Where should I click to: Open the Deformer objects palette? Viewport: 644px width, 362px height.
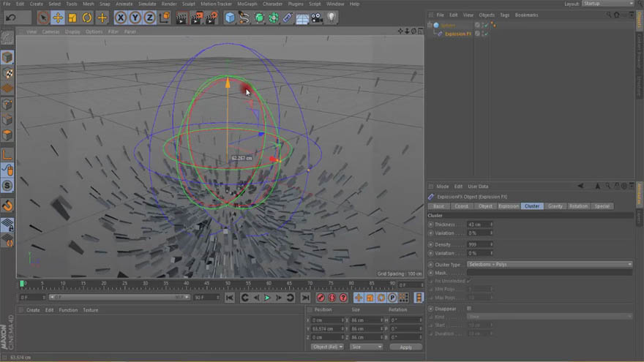pos(288,18)
